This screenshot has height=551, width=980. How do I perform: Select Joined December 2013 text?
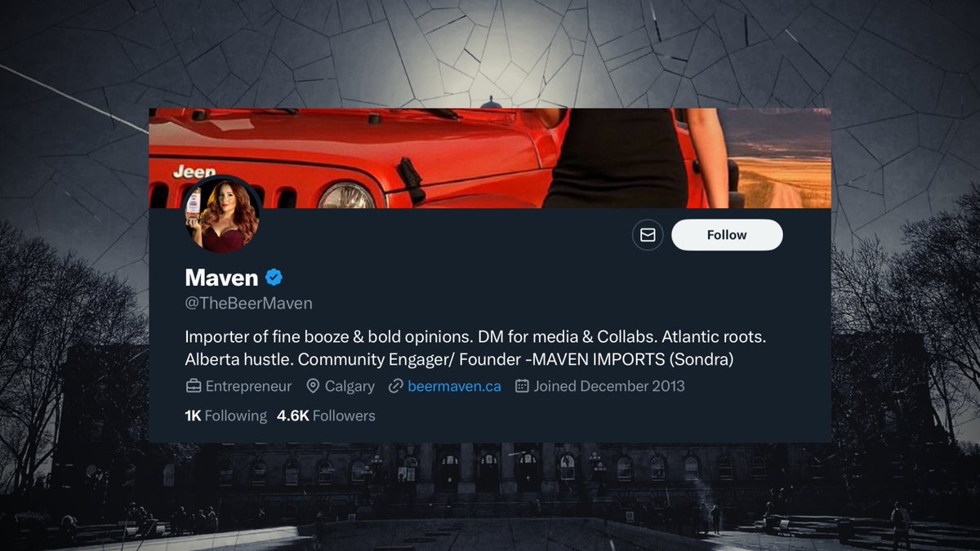(609, 386)
